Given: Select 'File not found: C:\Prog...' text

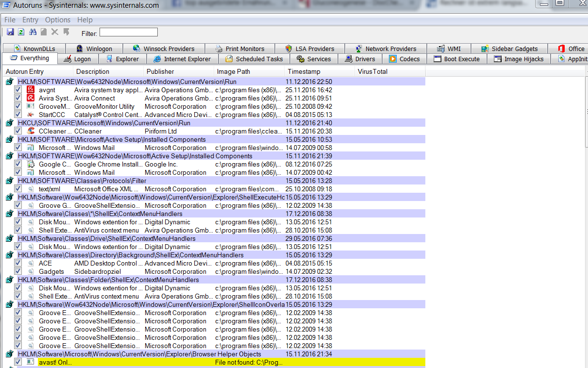Looking at the screenshot, I should pos(248,362).
